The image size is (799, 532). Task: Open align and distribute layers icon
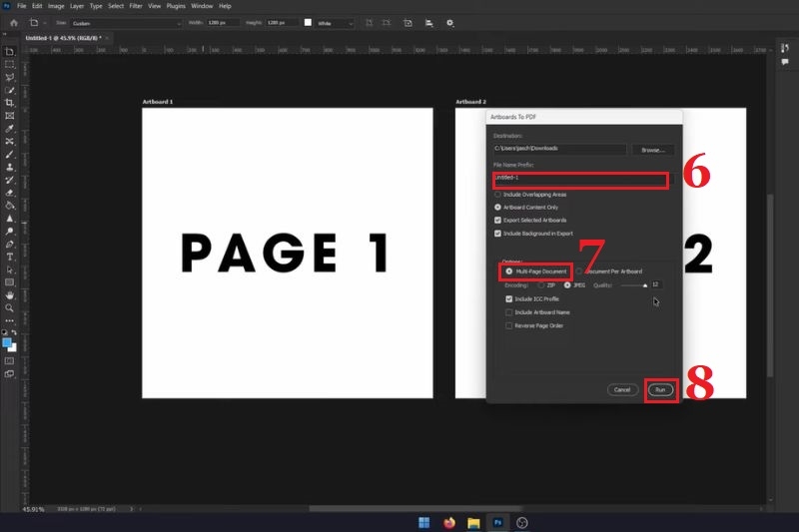click(429, 23)
